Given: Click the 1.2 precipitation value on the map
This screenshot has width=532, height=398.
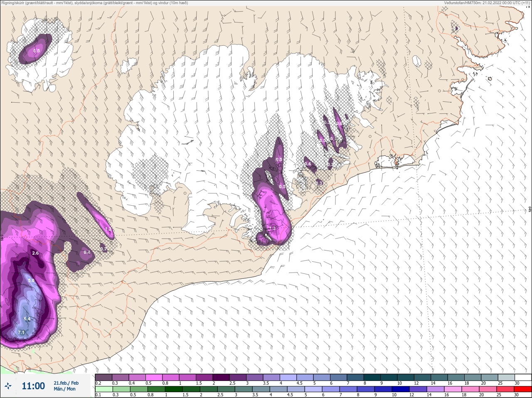Looking at the screenshot, I should tap(108, 229).
